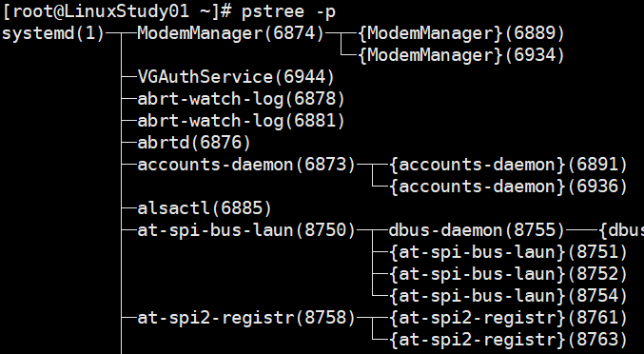Image resolution: width=644 pixels, height=354 pixels.
Task: Click at-spi-bus-laun(8750) parent process
Action: 246,230
